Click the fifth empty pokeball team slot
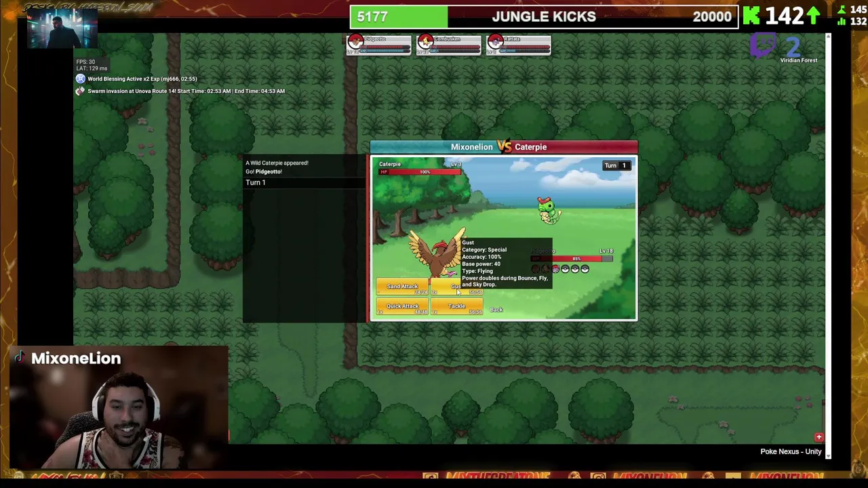 pos(575,269)
